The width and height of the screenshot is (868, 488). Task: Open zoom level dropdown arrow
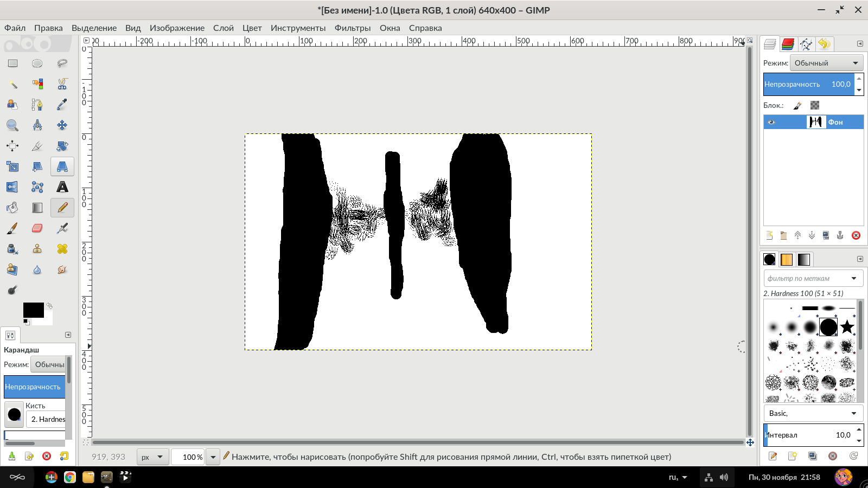[x=213, y=457]
